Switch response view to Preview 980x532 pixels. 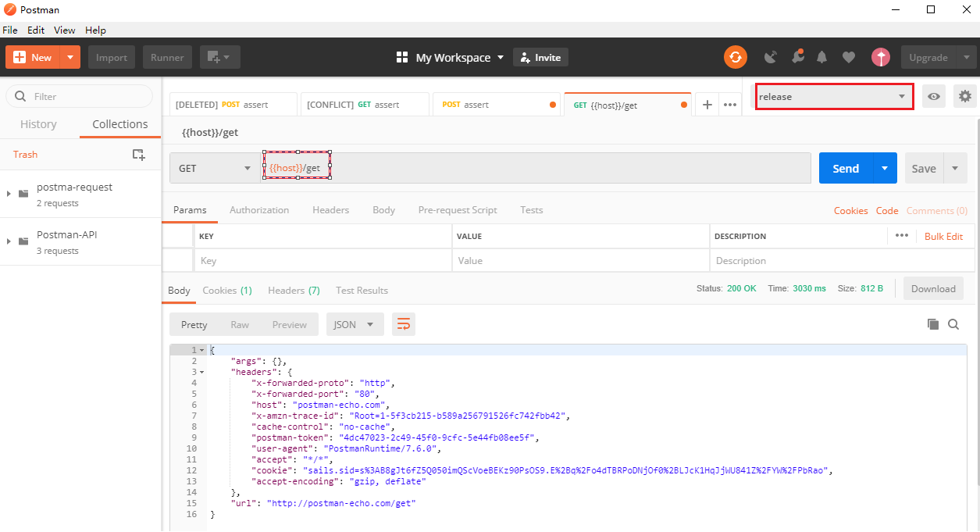click(289, 324)
